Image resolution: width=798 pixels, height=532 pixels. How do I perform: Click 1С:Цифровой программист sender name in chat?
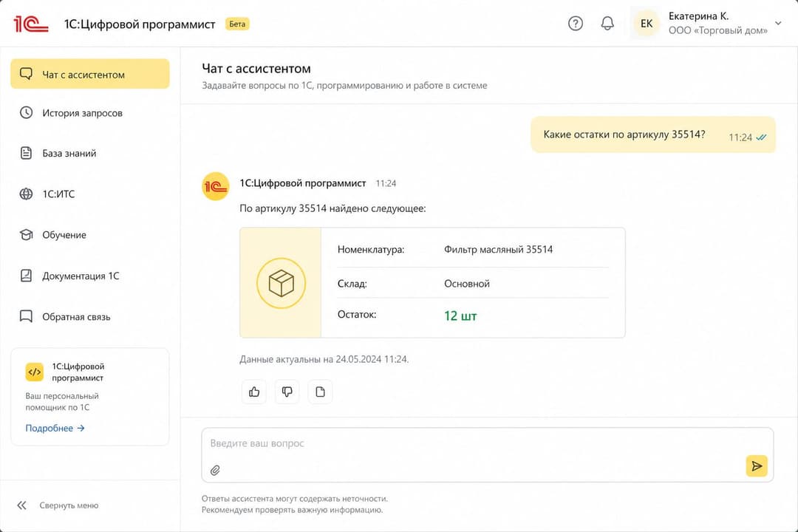click(x=303, y=183)
